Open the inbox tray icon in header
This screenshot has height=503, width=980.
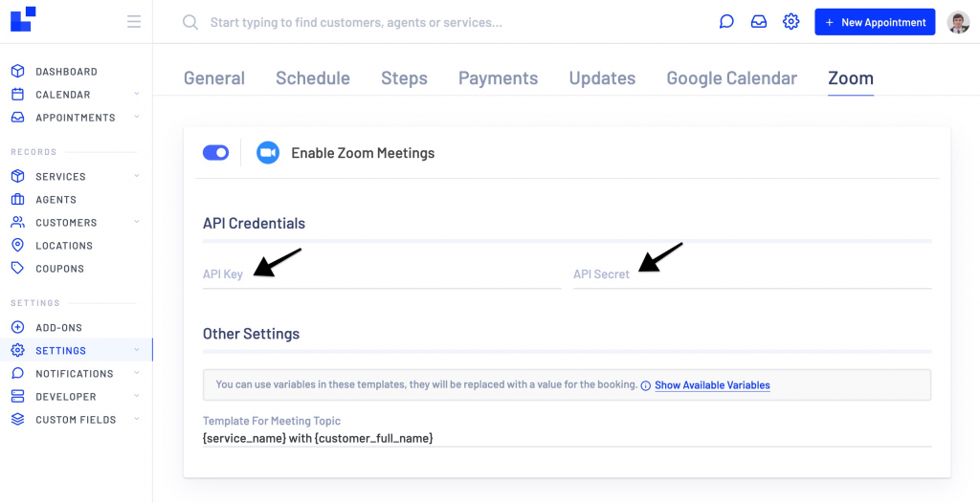[x=759, y=22]
